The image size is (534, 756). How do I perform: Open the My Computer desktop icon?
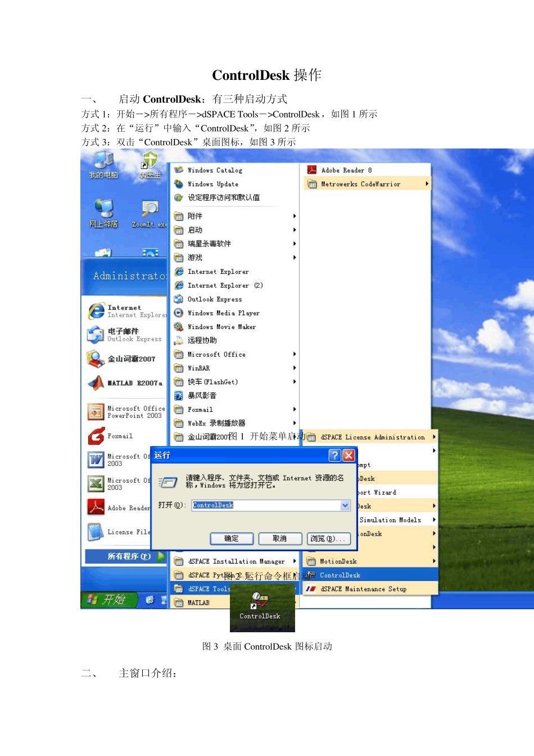coord(103,165)
